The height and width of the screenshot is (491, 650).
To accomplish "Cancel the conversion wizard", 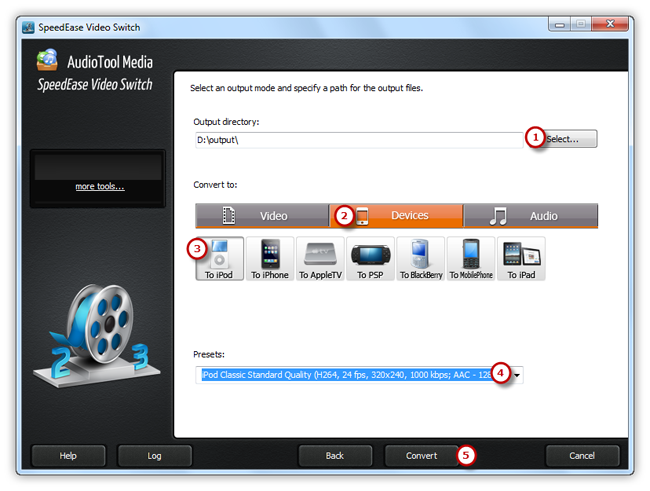I will point(582,456).
